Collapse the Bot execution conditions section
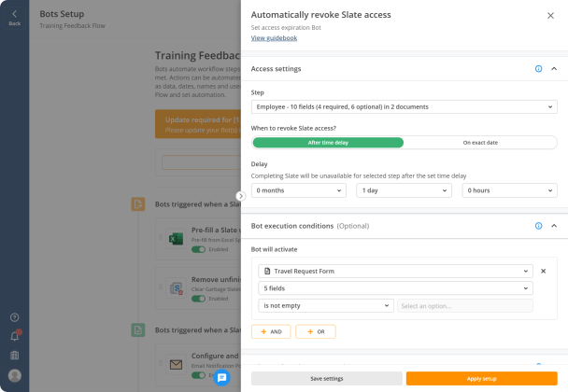The height and width of the screenshot is (392, 568). click(554, 226)
